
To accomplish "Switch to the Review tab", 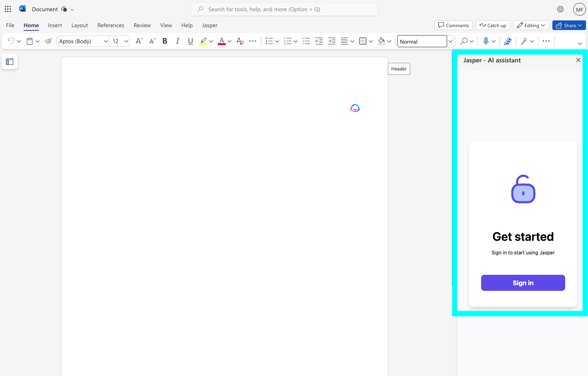I will [x=142, y=25].
